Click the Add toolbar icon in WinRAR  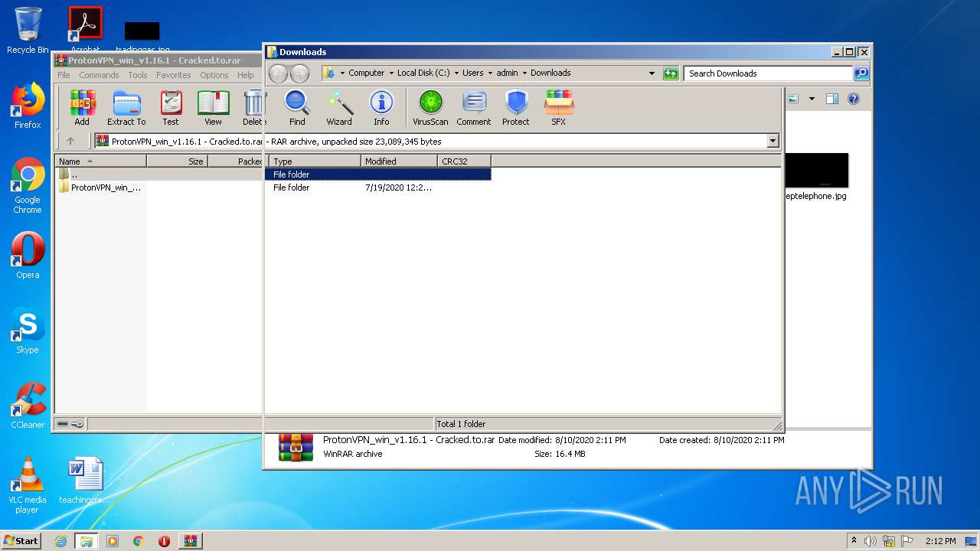click(82, 107)
